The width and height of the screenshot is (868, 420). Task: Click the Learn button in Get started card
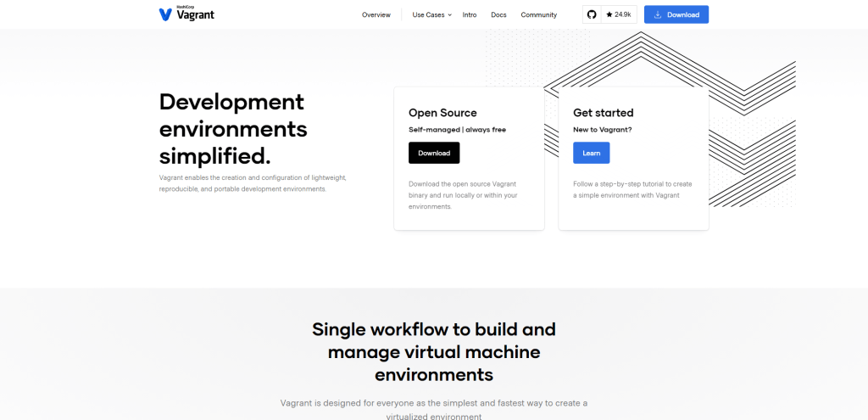(x=591, y=153)
